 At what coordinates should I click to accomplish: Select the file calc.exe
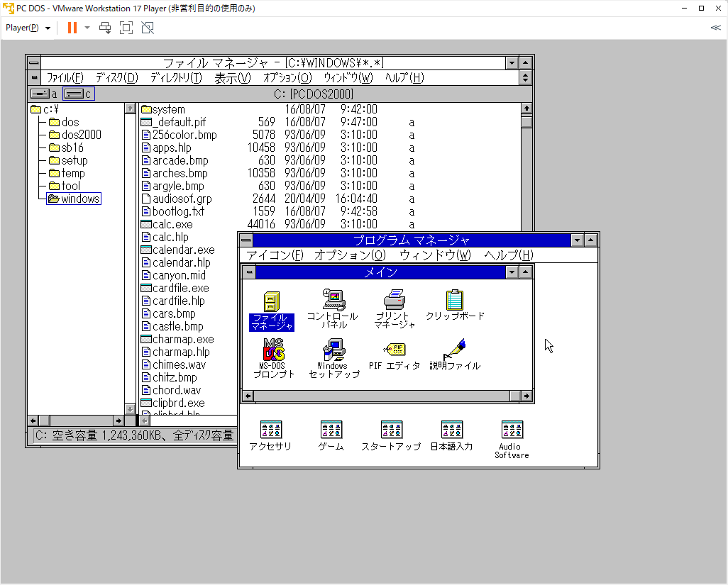[167, 224]
